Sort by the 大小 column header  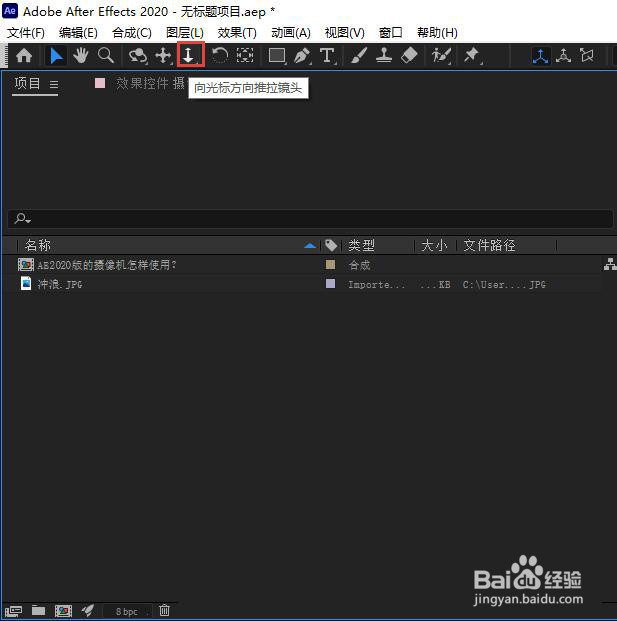[x=434, y=246]
